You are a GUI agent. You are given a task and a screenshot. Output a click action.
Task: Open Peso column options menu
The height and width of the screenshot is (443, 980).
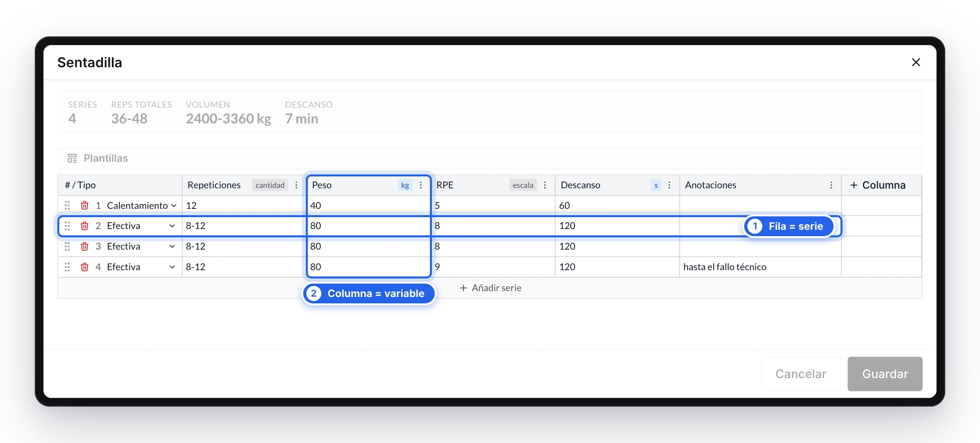coord(421,185)
